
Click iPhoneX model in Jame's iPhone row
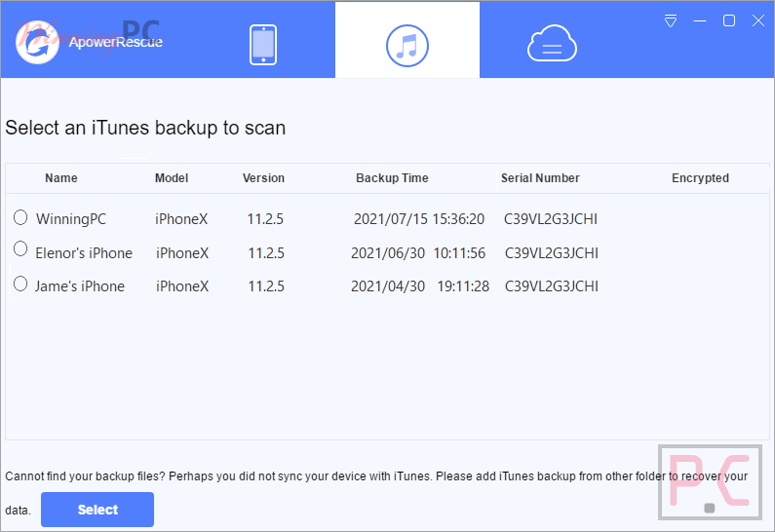182,286
